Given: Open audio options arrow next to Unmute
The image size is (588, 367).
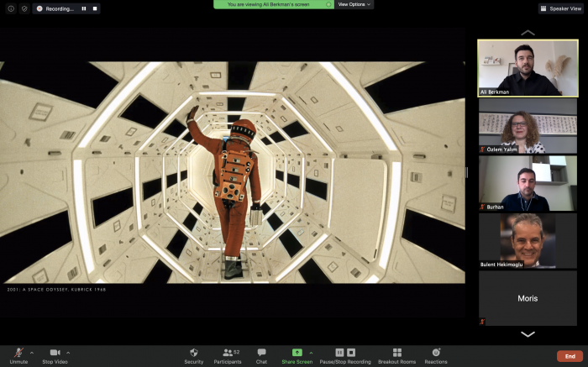Looking at the screenshot, I should tap(32, 353).
